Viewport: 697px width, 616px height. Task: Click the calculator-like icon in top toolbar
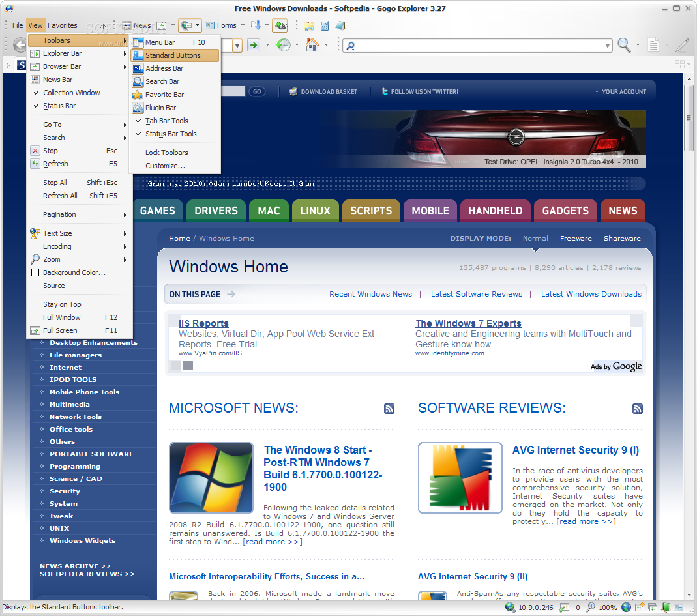click(x=325, y=26)
